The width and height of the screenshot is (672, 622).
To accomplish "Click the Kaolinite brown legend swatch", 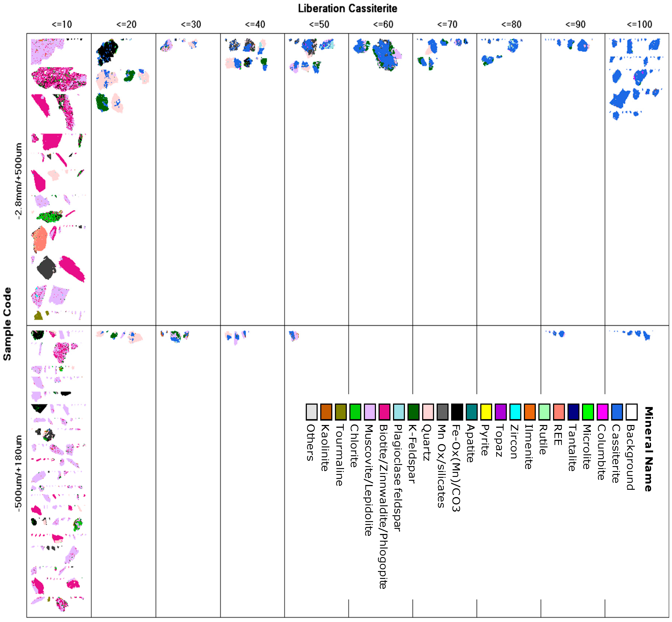I will click(x=326, y=412).
